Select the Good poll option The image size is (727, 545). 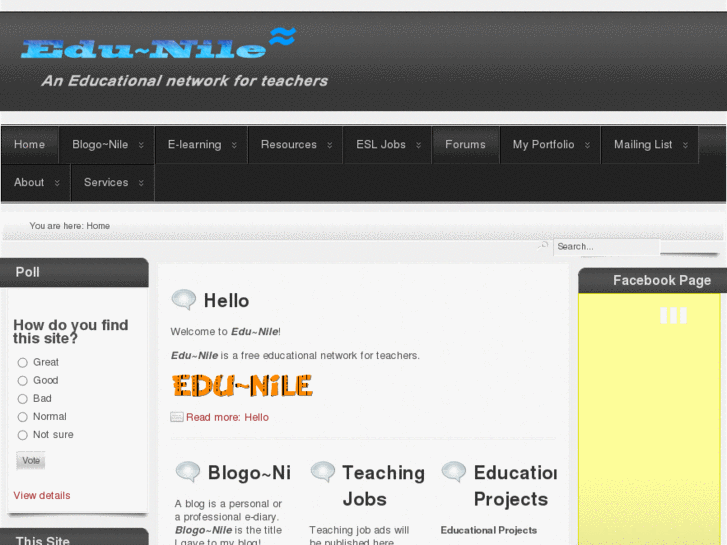coord(23,381)
